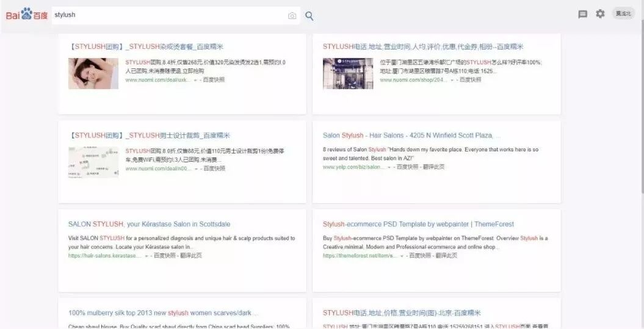Open the Baidu logo homepage
This screenshot has width=644, height=329.
click(x=27, y=15)
